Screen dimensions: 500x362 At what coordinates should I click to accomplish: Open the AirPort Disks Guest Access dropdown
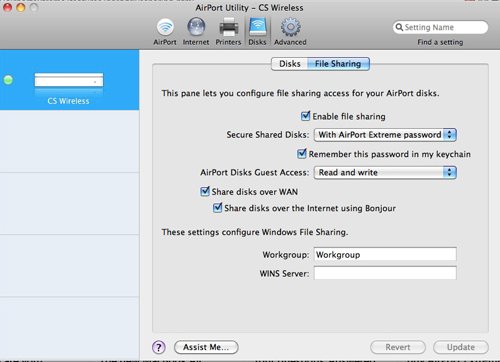[x=385, y=172]
